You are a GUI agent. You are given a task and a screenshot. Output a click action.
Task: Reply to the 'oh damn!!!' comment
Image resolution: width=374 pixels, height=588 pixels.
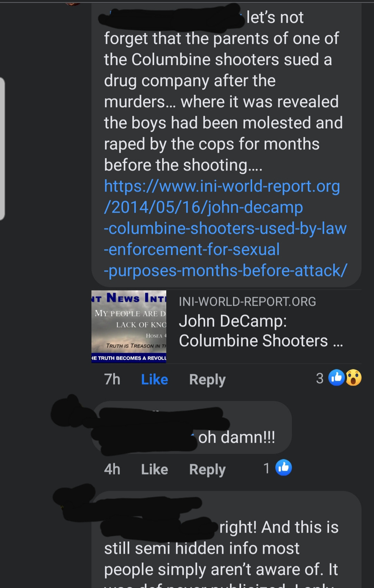click(207, 470)
